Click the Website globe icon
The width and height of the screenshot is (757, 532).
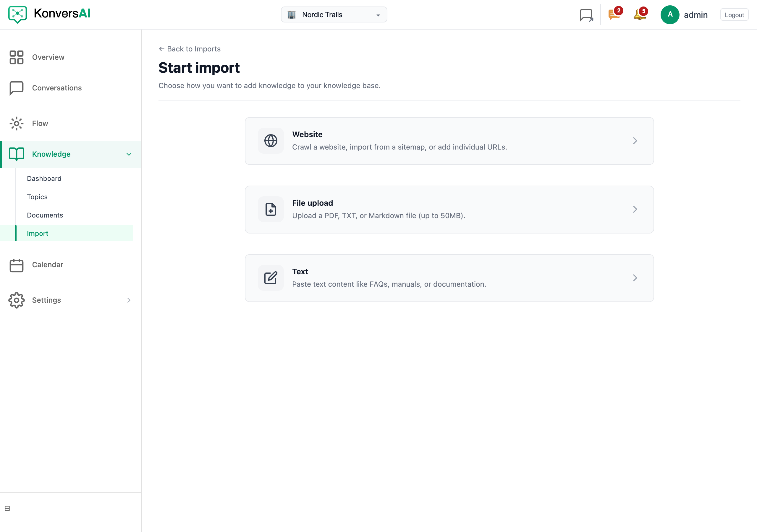coord(271,141)
